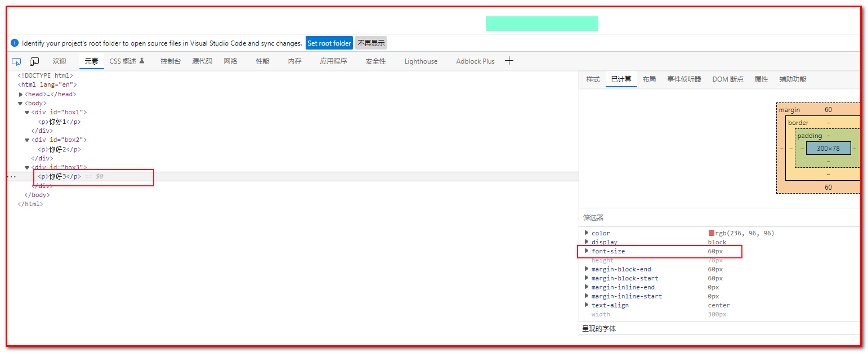This screenshot has height=353, width=868.
Task: Dismiss with the 不再显示 button
Action: coord(371,43)
